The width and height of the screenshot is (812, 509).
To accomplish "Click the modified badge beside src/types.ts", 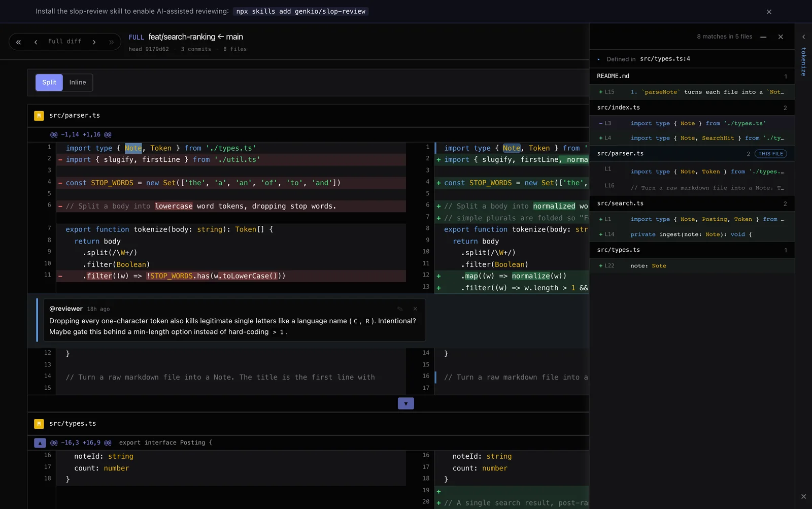I will coord(39,424).
